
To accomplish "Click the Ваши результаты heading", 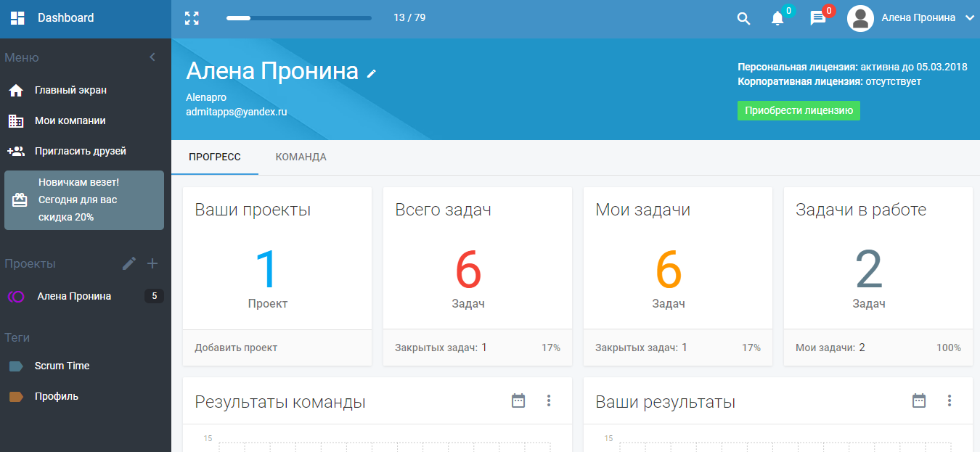I will pos(665,402).
